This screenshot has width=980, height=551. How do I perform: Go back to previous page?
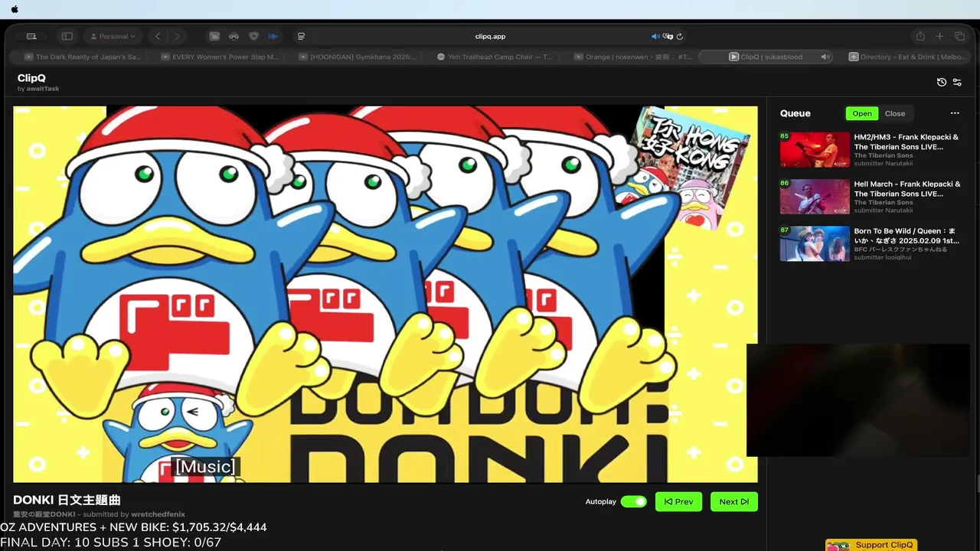coord(158,36)
